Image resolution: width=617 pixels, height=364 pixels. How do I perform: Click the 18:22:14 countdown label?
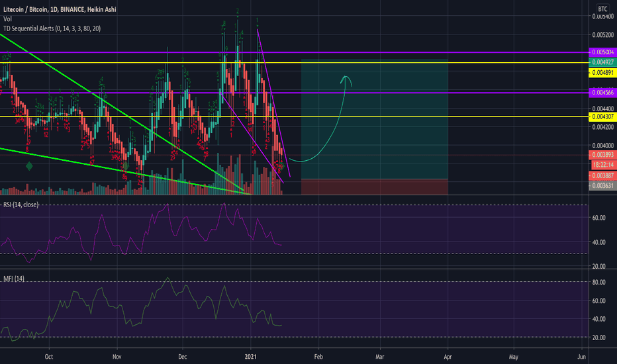click(603, 165)
